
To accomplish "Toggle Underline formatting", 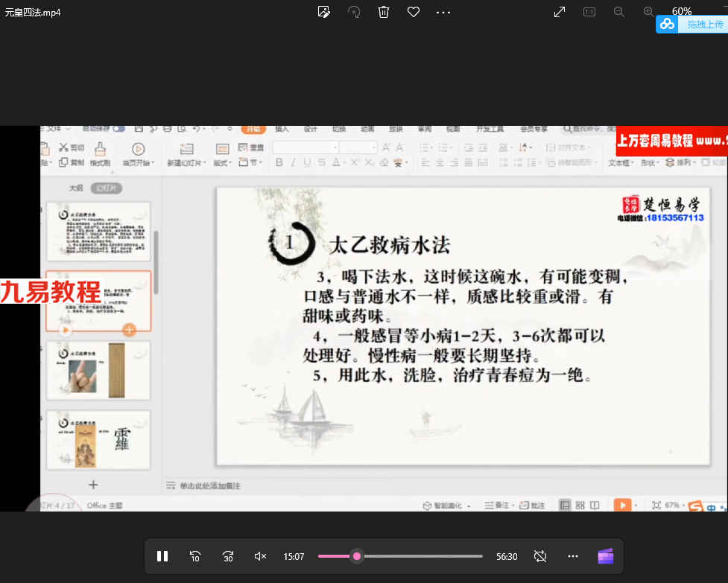I will pos(307,162).
